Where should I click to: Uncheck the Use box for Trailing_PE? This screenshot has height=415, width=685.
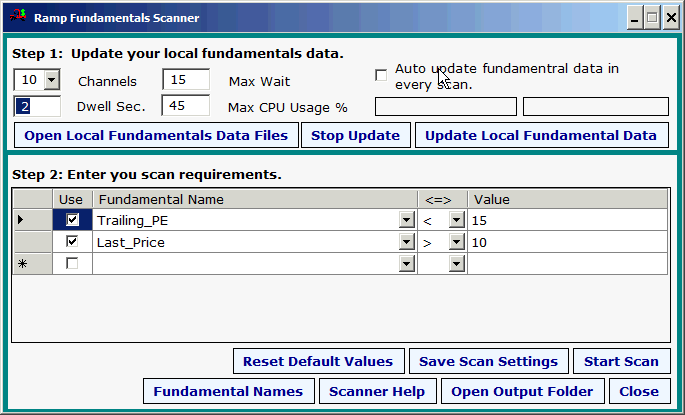click(73, 219)
